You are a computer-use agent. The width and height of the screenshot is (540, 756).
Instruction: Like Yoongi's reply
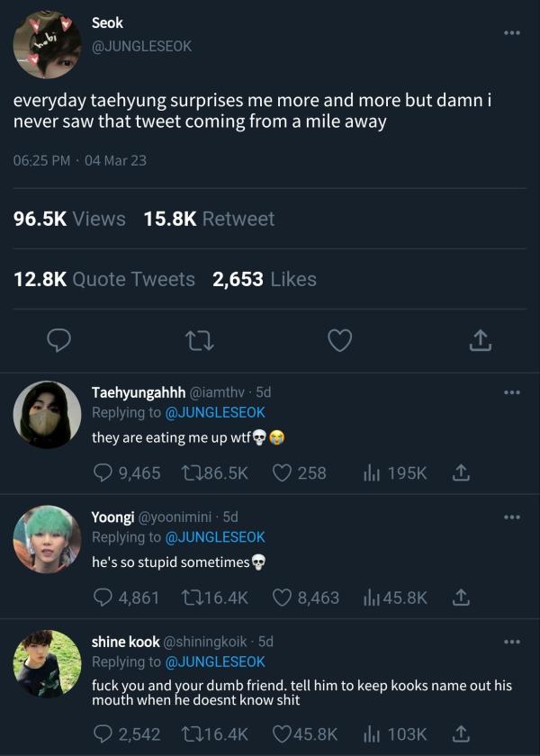283,597
